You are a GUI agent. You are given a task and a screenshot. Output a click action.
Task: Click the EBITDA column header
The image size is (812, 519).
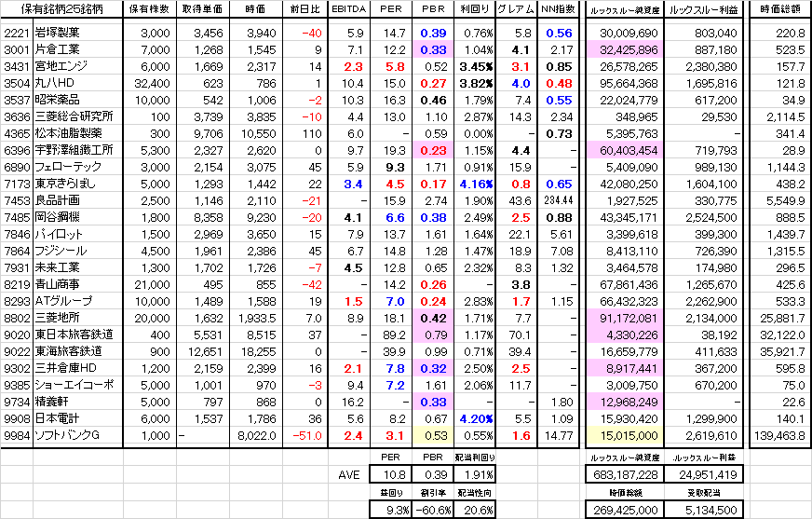click(x=348, y=8)
